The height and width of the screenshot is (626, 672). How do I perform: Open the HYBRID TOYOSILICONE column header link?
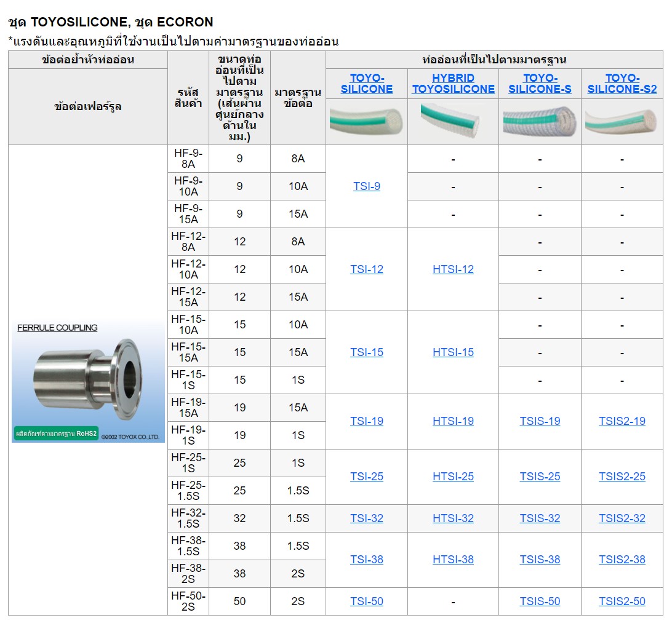[454, 83]
